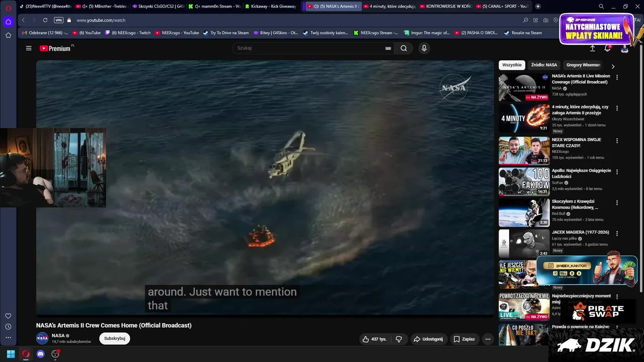Open a new tab with the plus button
This screenshot has width=644, height=362.
pyautogui.click(x=538, y=7)
